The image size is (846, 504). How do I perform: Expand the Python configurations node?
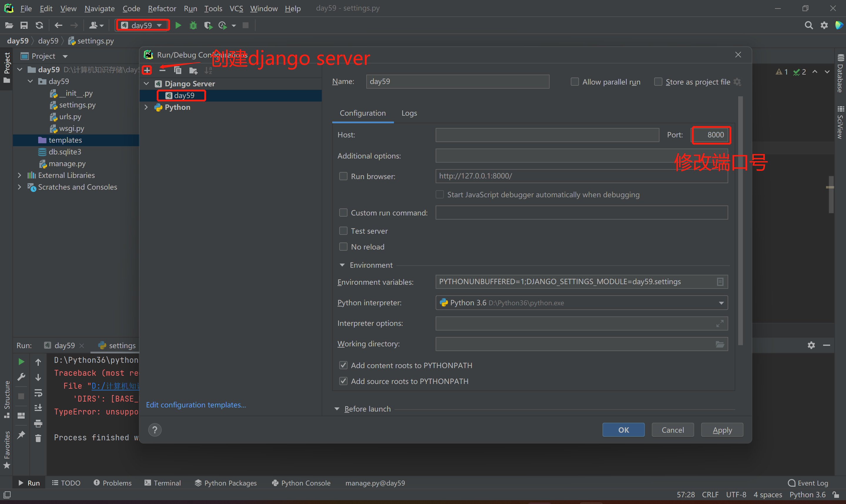point(147,107)
